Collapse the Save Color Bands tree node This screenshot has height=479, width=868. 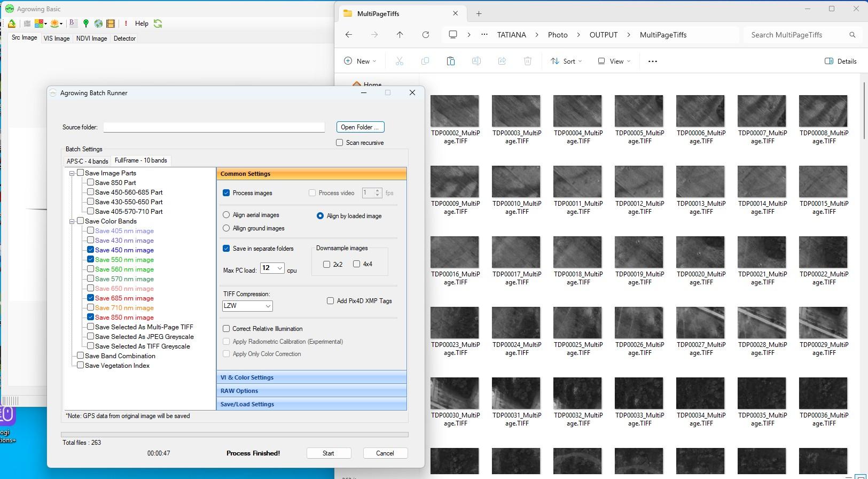click(x=72, y=221)
